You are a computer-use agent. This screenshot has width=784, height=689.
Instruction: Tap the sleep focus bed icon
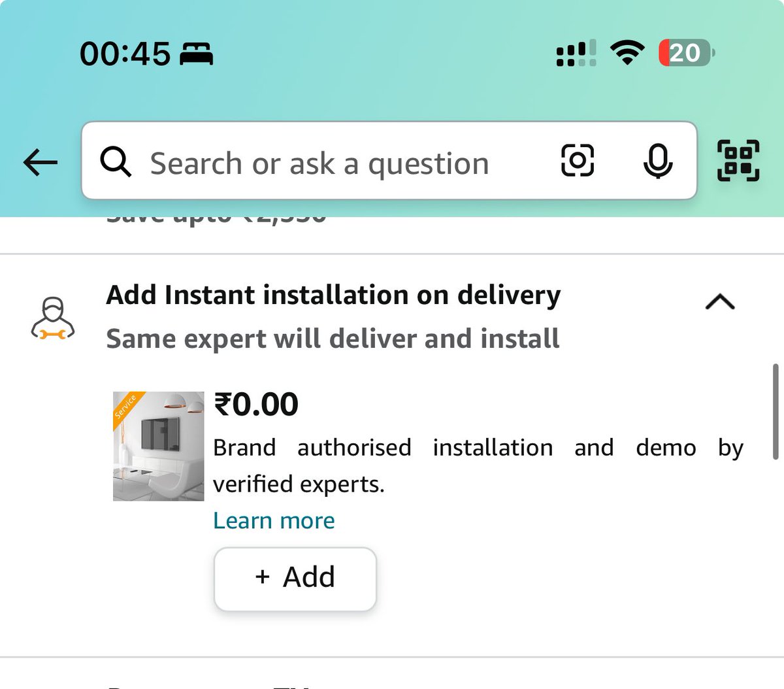pos(196,54)
